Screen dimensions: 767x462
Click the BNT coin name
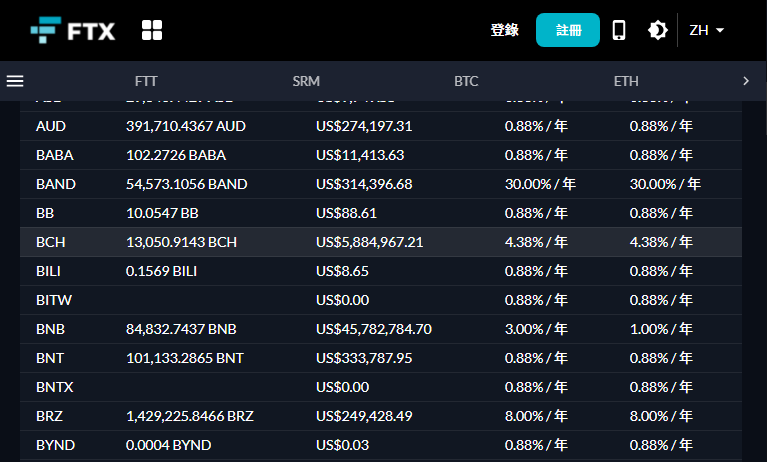click(x=50, y=358)
